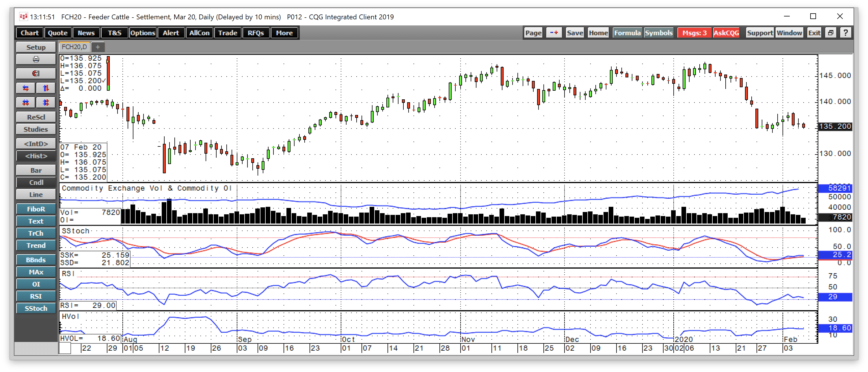Activate the Trend line tool

tap(36, 245)
